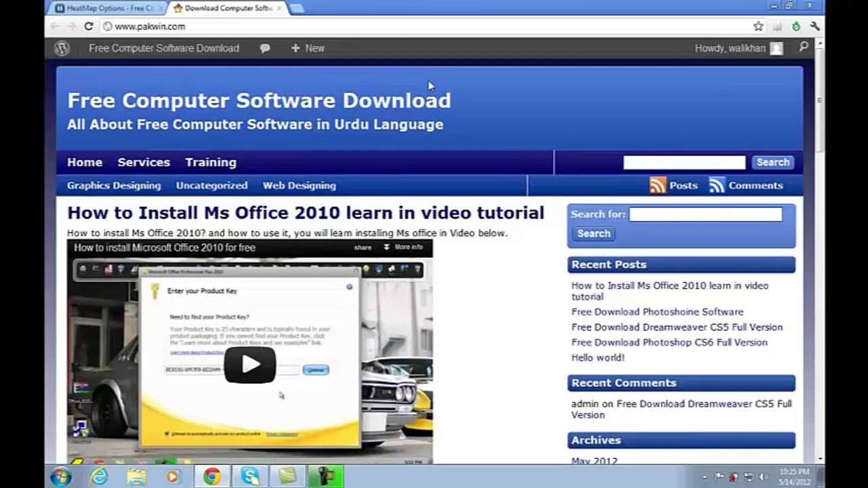868x488 pixels.
Task: Play the embedded YouTube video
Action: (x=250, y=365)
